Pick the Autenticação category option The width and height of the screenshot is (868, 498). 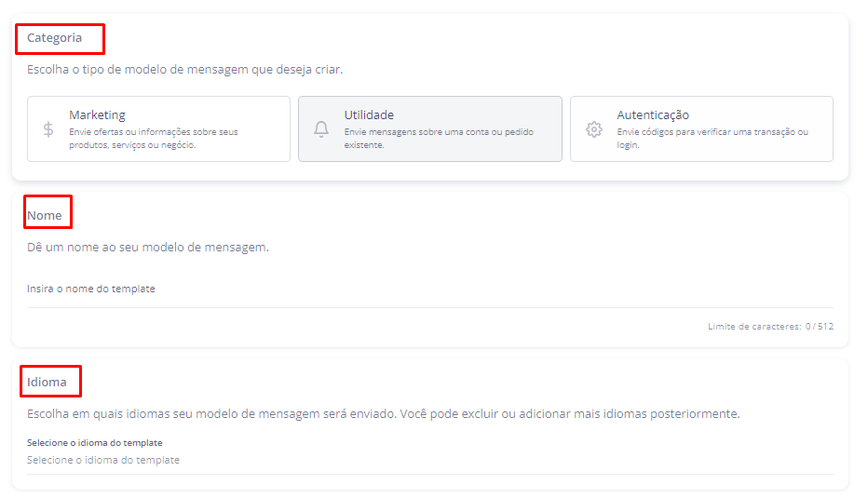click(701, 129)
